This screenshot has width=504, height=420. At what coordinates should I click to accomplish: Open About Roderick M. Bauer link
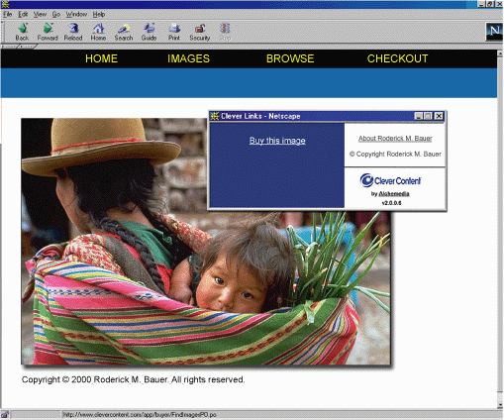(x=395, y=139)
